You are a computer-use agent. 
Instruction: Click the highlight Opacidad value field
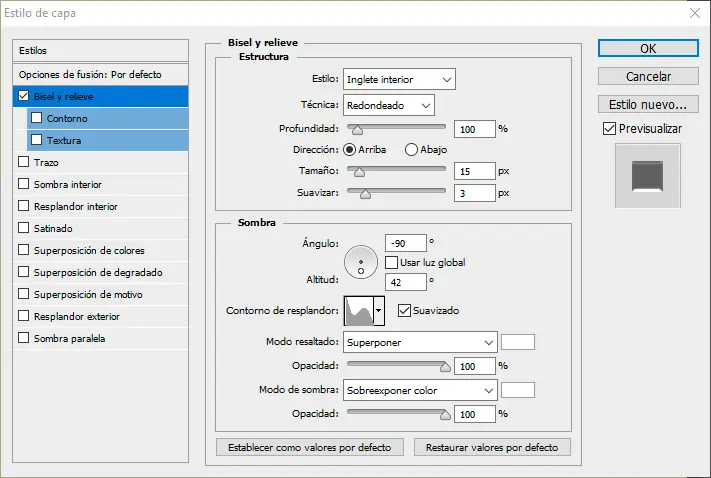(475, 366)
